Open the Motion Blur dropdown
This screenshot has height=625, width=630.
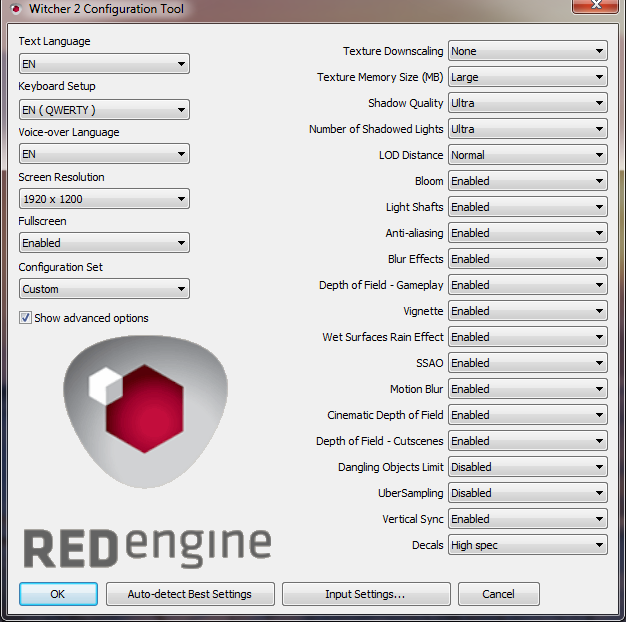pyautogui.click(x=528, y=389)
